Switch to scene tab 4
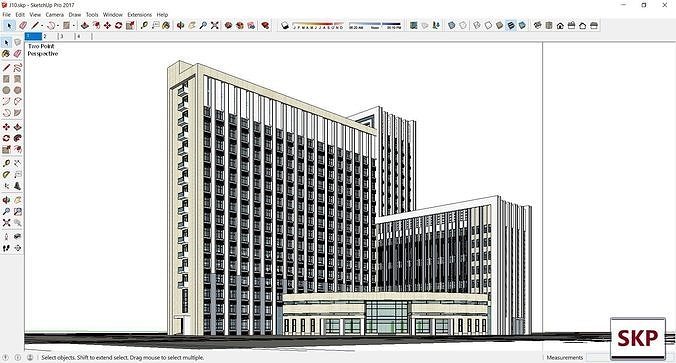The image size is (676, 363). pyautogui.click(x=84, y=37)
